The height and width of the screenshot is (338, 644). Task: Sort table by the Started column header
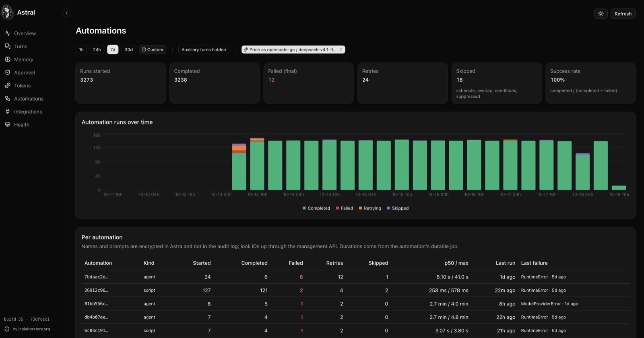pos(202,263)
